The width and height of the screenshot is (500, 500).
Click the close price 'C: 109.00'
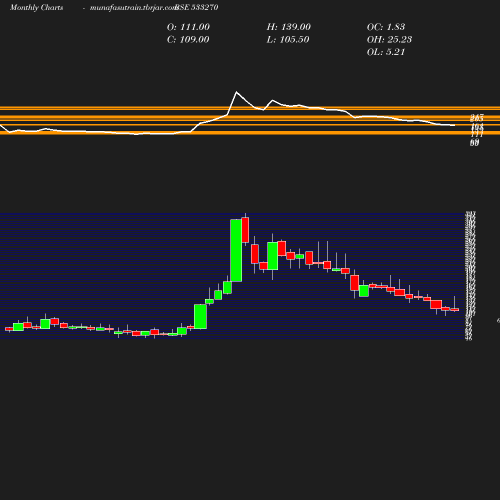[x=188, y=40]
